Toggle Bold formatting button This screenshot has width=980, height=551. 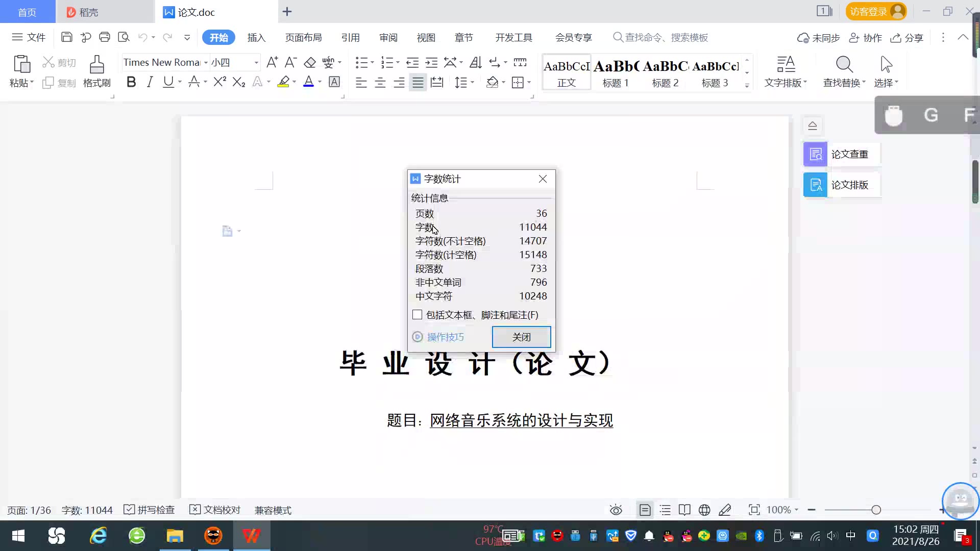click(x=131, y=82)
